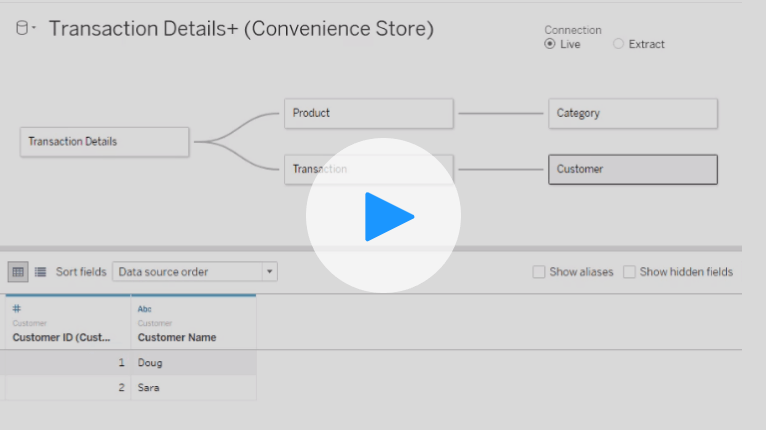Click the Abc data type icon on Customer Name

[144, 309]
